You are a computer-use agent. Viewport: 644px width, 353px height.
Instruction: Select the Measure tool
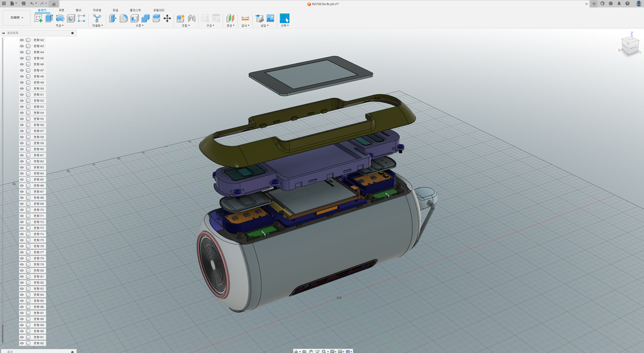245,18
